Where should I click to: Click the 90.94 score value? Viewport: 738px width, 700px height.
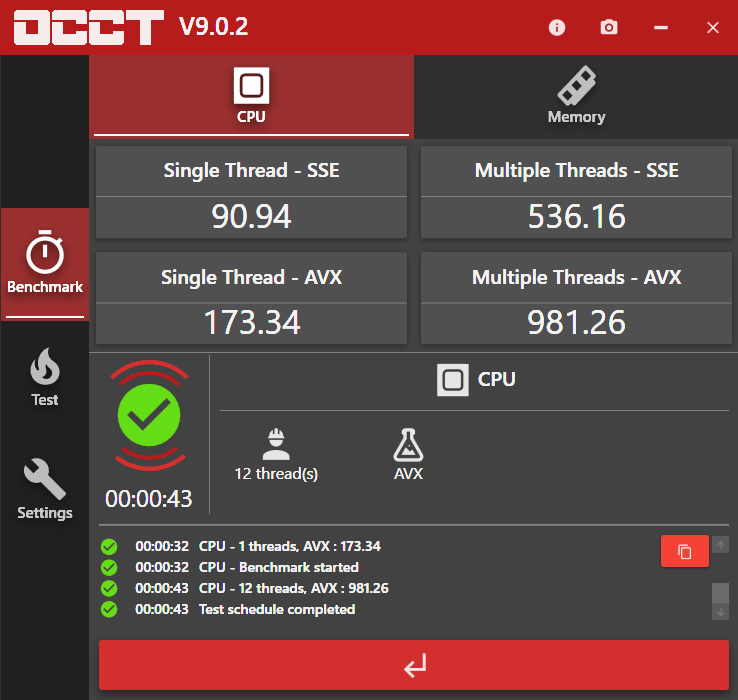point(251,217)
